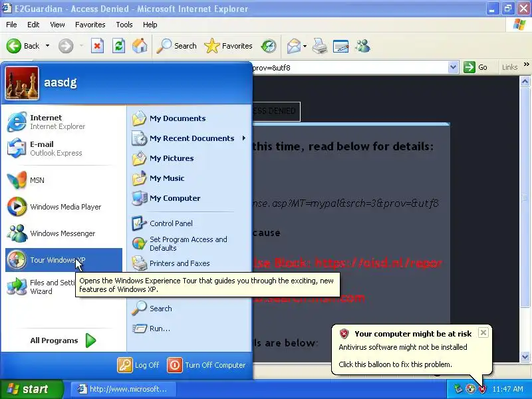Launch Internet Explorer from Start menu

pos(64,122)
